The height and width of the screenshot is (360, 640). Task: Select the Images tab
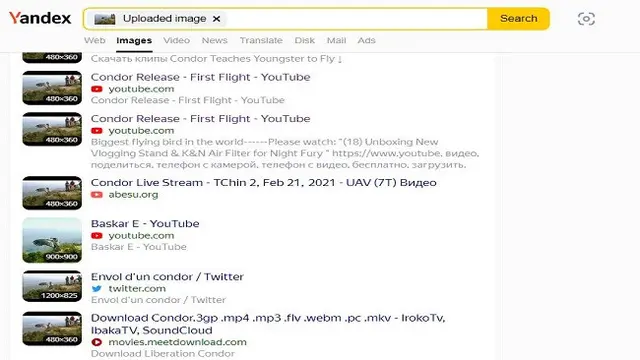tap(134, 40)
